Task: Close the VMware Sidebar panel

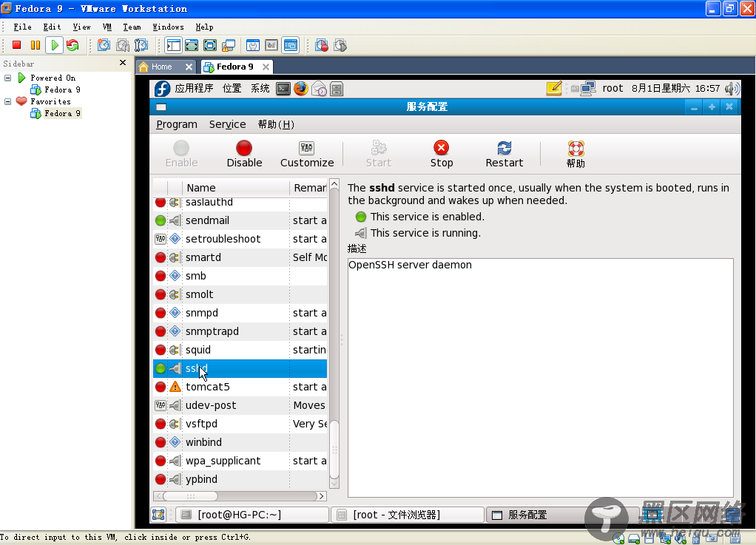Action: [x=123, y=63]
